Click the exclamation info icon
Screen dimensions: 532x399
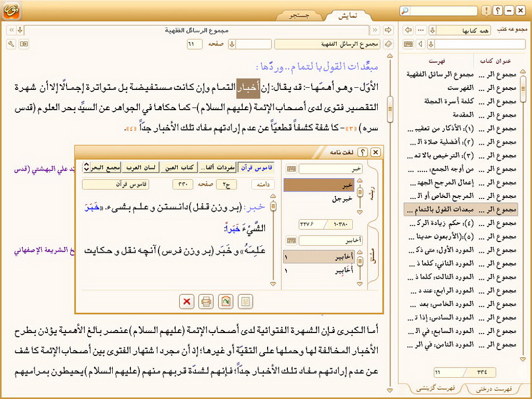(x=486, y=11)
